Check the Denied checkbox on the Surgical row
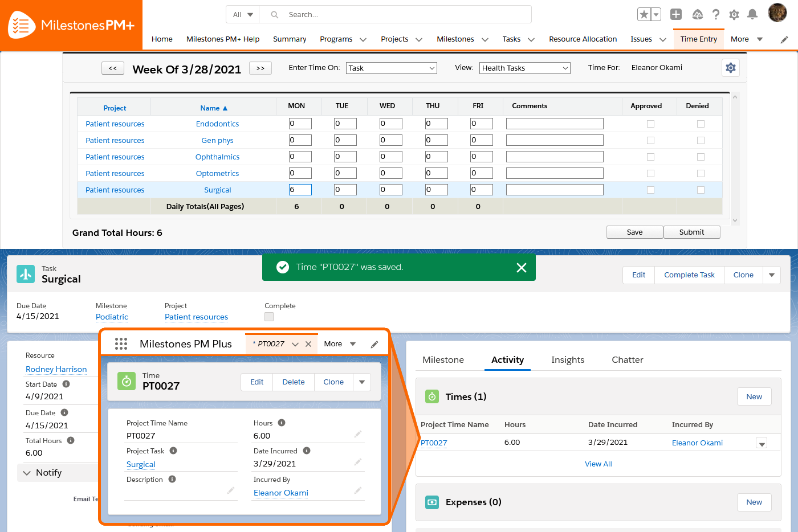 point(701,189)
